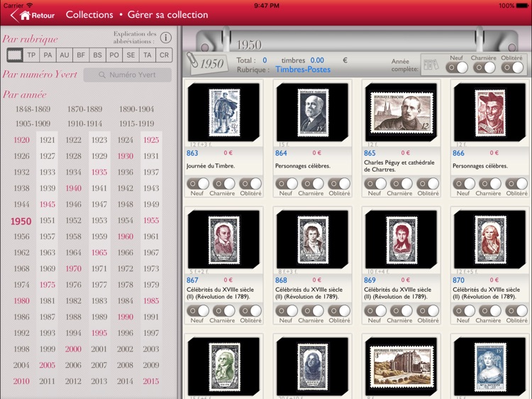Select the TA rubrique tab

pyautogui.click(x=148, y=55)
